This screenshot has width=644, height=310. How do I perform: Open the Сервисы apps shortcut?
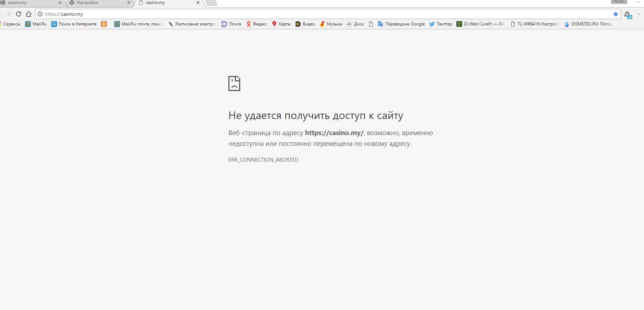click(x=11, y=24)
